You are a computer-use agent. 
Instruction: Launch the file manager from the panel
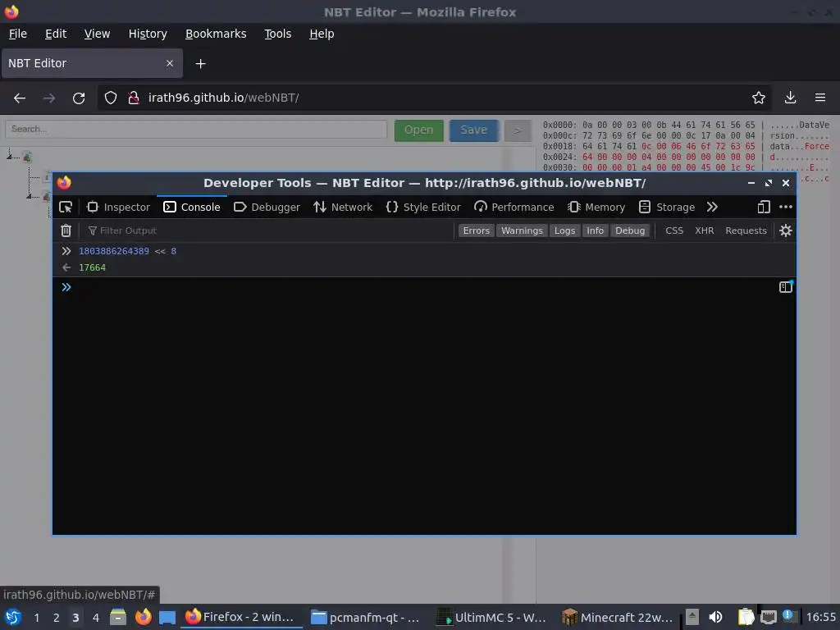[118, 617]
